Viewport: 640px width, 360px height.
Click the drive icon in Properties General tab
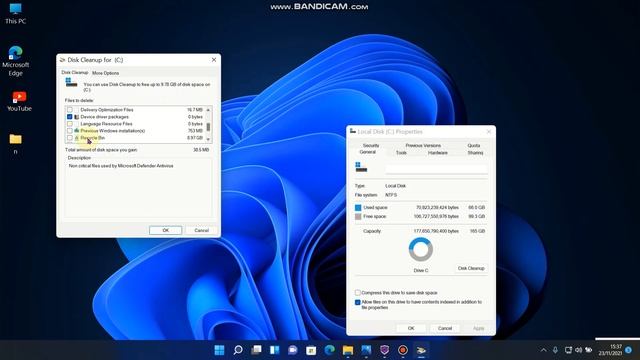361,167
